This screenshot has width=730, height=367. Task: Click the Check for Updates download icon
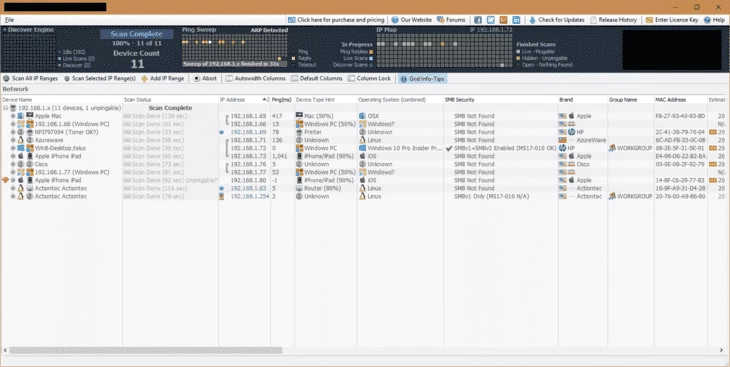pyautogui.click(x=533, y=20)
